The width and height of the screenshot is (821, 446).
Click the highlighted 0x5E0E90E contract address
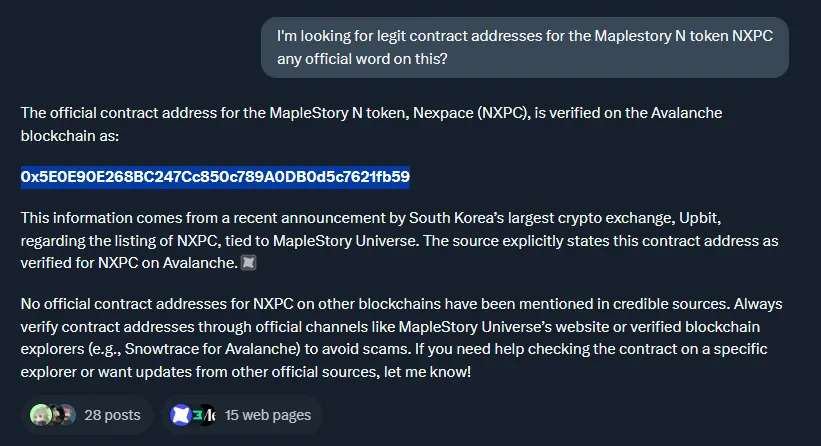coord(215,177)
